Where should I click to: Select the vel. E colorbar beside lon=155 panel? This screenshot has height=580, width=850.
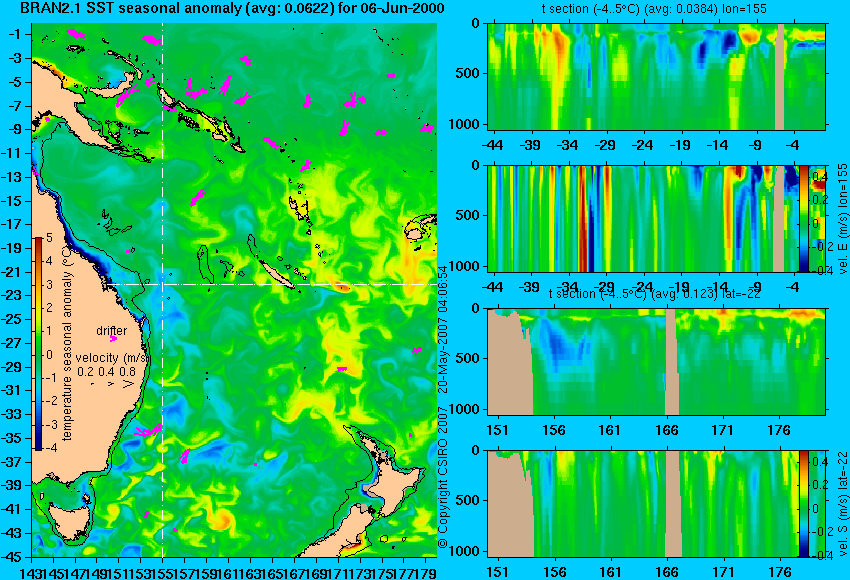(x=804, y=218)
